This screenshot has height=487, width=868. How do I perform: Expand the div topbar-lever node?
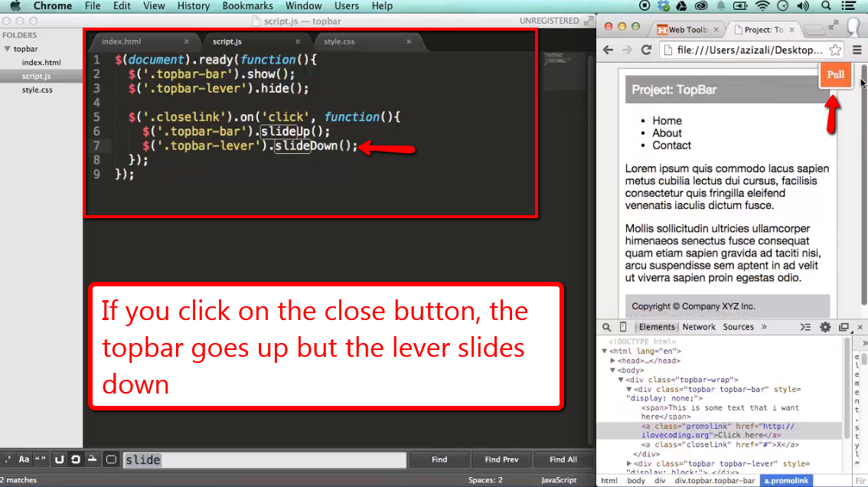click(x=629, y=463)
